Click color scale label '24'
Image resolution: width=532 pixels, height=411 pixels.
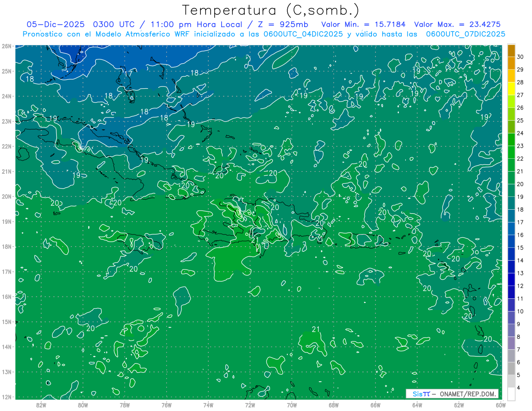point(520,133)
